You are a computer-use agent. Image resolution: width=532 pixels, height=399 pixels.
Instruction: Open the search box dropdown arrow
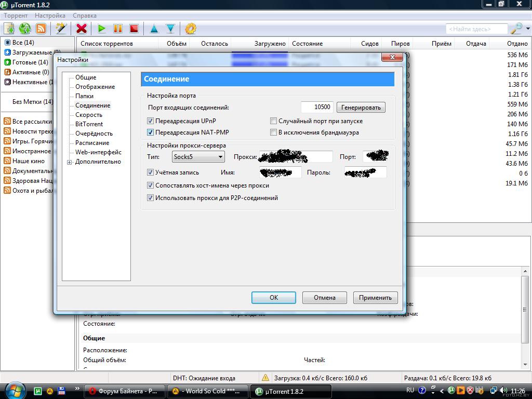[528, 29]
